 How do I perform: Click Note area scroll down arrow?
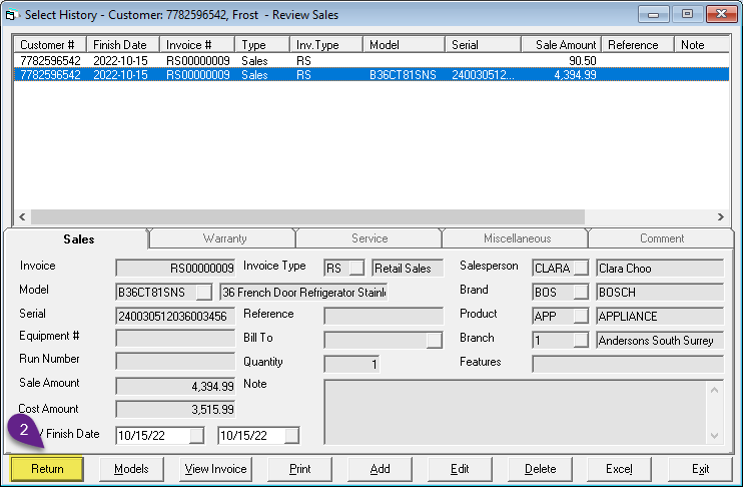click(x=715, y=435)
